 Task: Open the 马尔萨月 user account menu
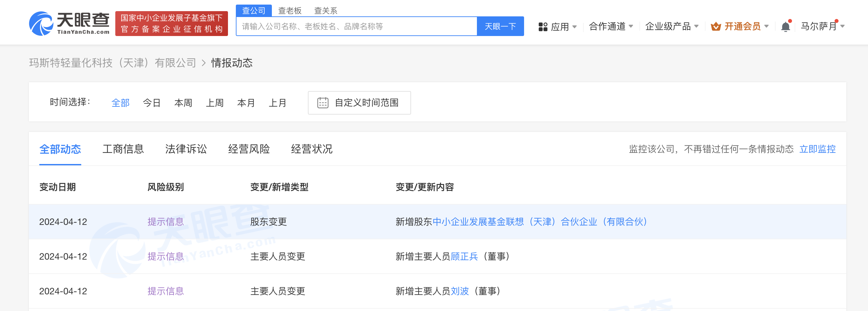click(x=822, y=26)
